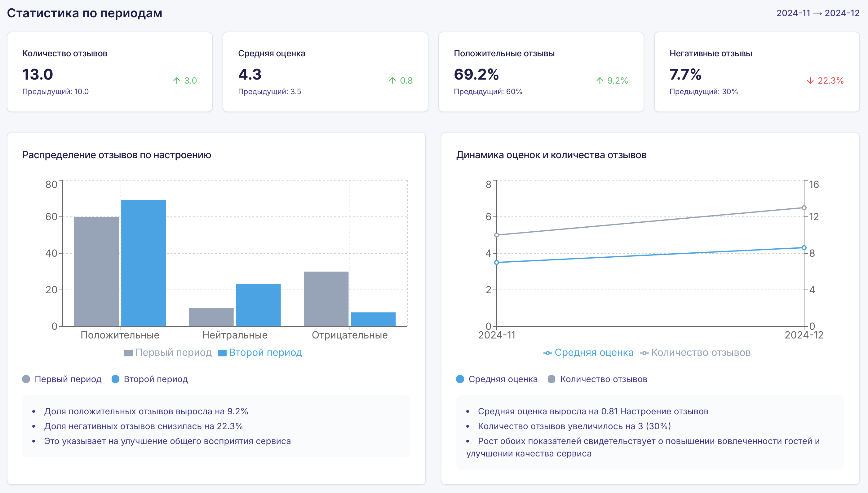Open the Количество отзывов stat card

[x=109, y=72]
